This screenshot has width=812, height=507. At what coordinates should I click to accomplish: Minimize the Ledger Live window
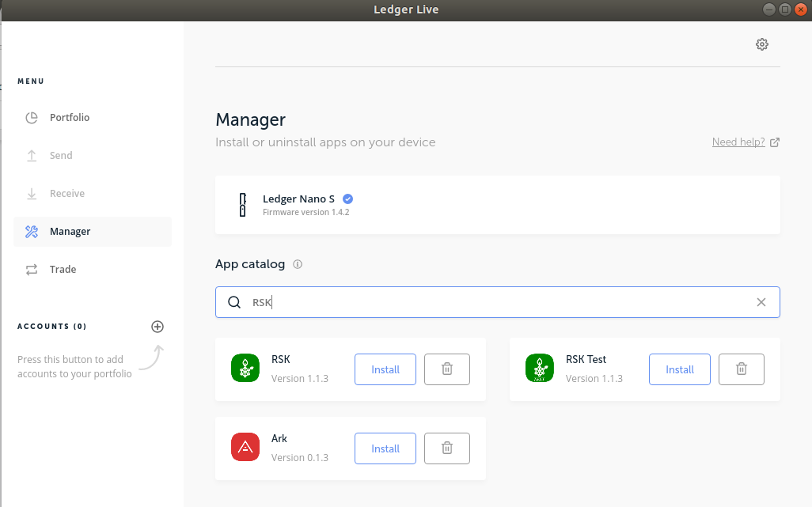pos(769,9)
